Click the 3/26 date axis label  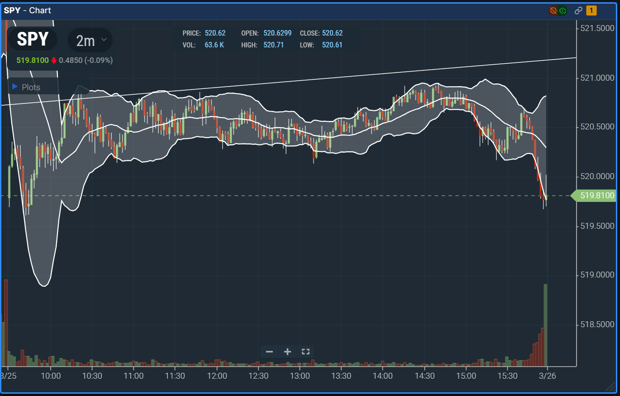[548, 376]
